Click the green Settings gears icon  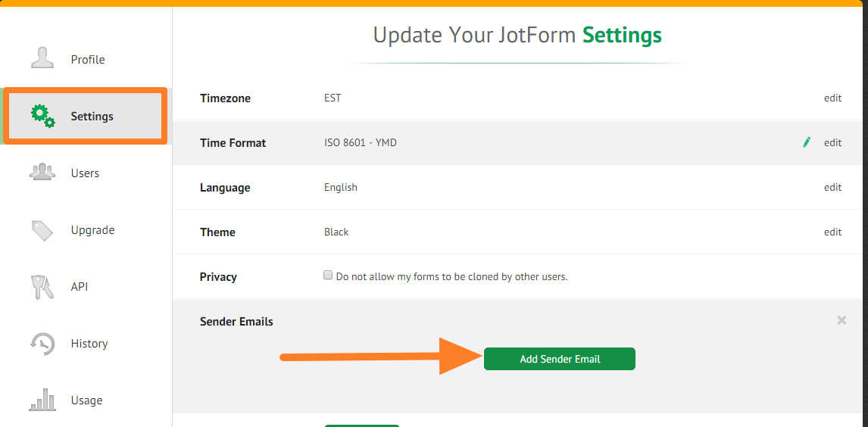(42, 116)
